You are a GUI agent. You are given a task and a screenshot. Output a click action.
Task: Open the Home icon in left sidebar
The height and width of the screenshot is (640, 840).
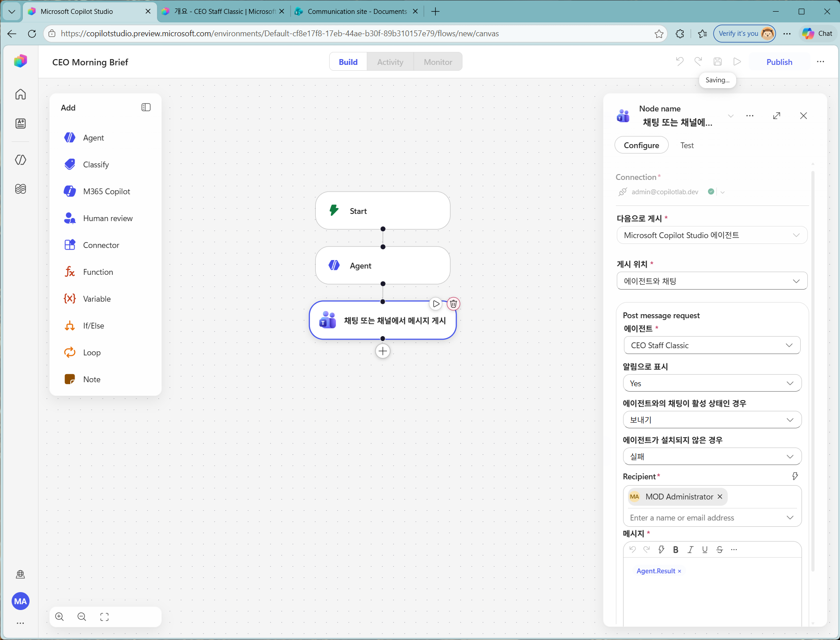point(21,94)
